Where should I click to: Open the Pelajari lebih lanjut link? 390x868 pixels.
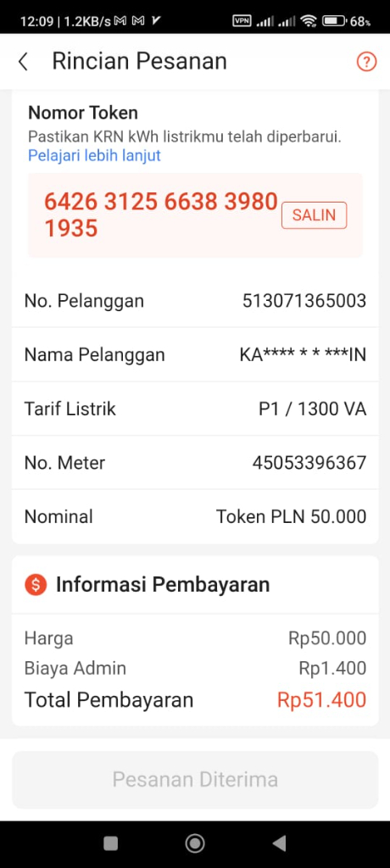[94, 156]
